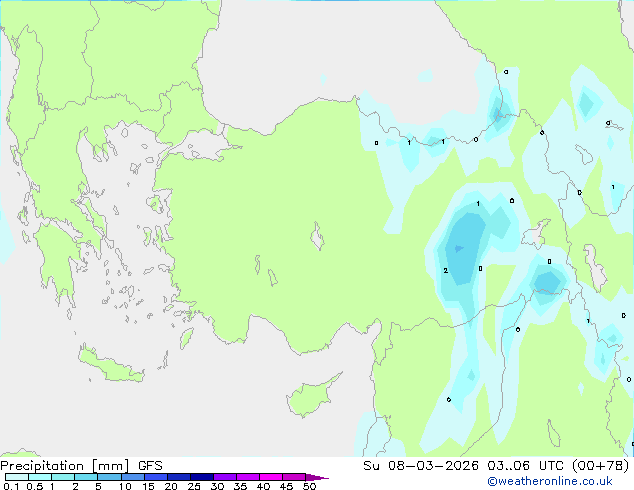Click the forecast offset '(00+78)' text
Image resolution: width=634 pixels, height=490 pixels.
point(601,466)
